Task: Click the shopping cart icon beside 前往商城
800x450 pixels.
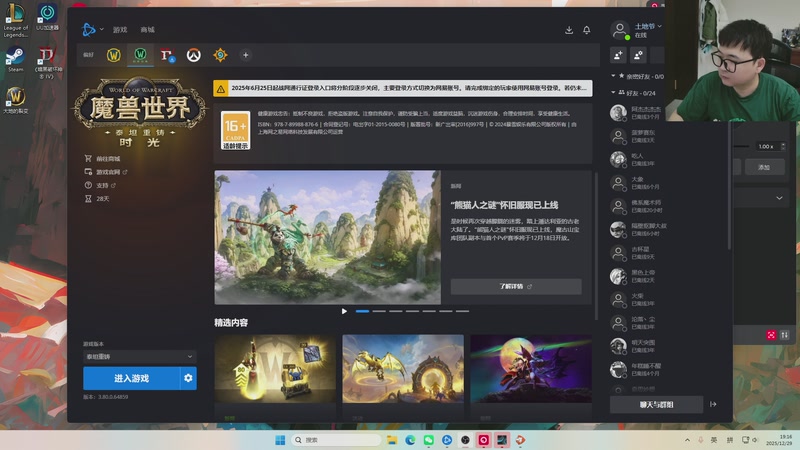Action: 88,159
